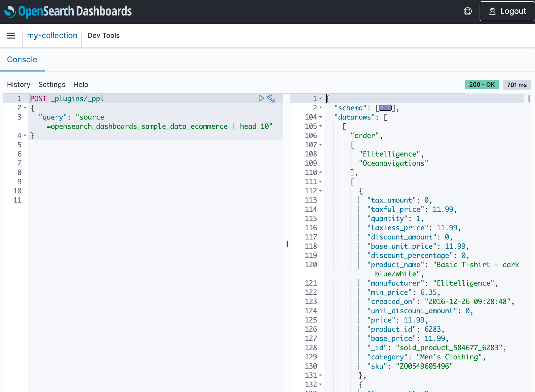Click the OpenSearch Dashboards logo
Screen dimensions: 535x392
(68, 11)
